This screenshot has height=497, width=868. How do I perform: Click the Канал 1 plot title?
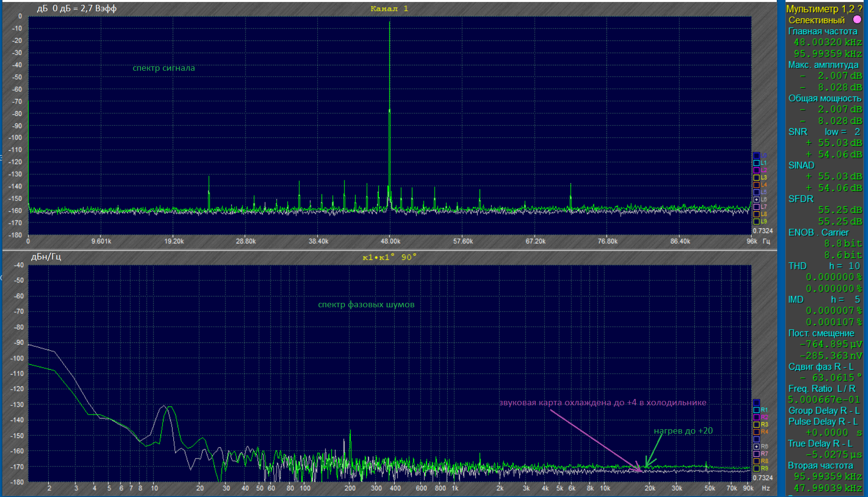click(389, 9)
